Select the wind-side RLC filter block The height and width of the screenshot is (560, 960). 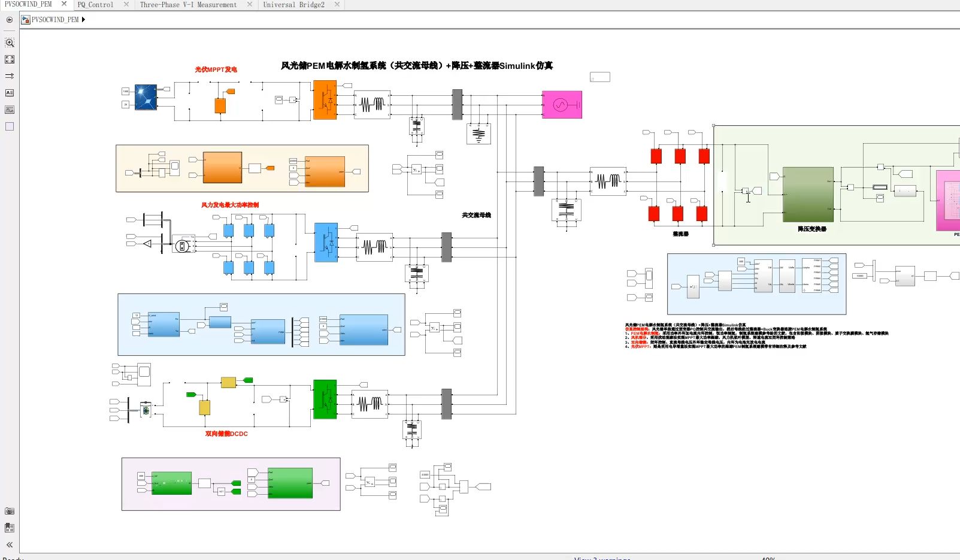coord(375,247)
